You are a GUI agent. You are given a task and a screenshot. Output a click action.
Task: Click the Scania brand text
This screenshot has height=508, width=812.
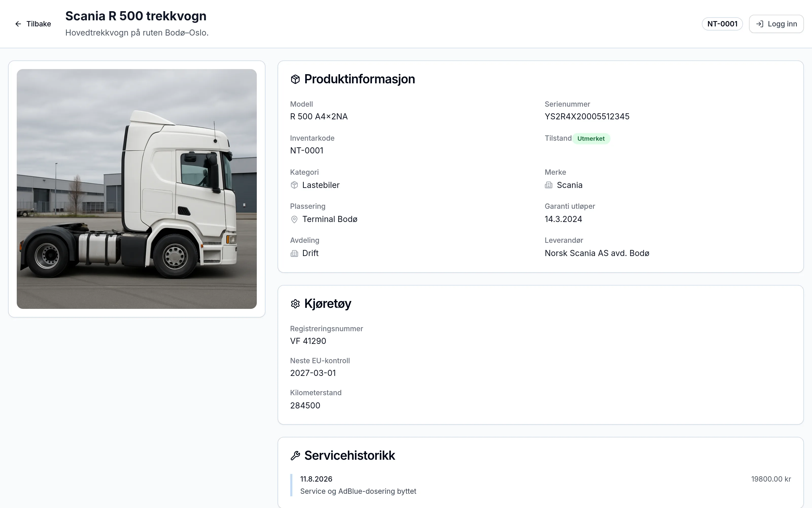pos(569,185)
